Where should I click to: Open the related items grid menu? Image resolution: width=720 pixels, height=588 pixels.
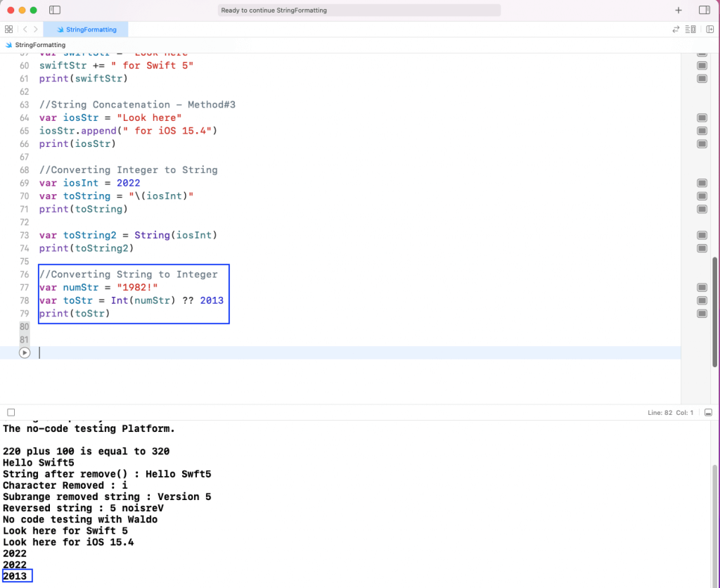coord(8,30)
